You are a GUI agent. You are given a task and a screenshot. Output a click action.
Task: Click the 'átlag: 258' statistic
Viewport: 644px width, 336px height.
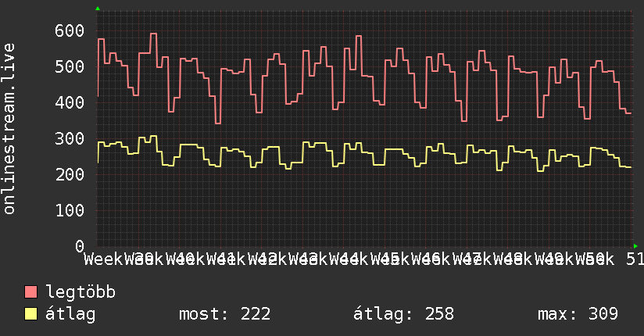tap(404, 314)
